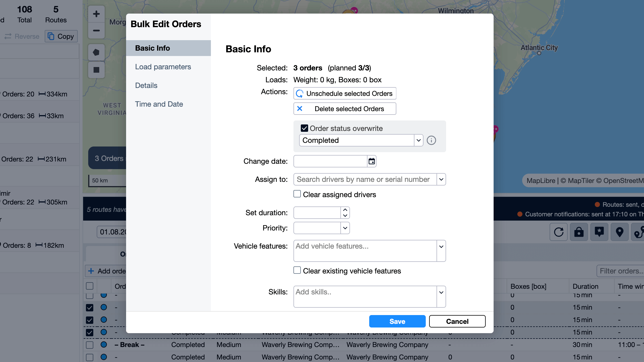
Task: Save the bulk edit changes
Action: (x=397, y=321)
